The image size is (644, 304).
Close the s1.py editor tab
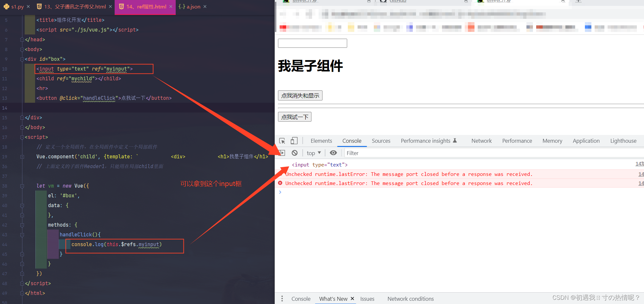coord(28,7)
